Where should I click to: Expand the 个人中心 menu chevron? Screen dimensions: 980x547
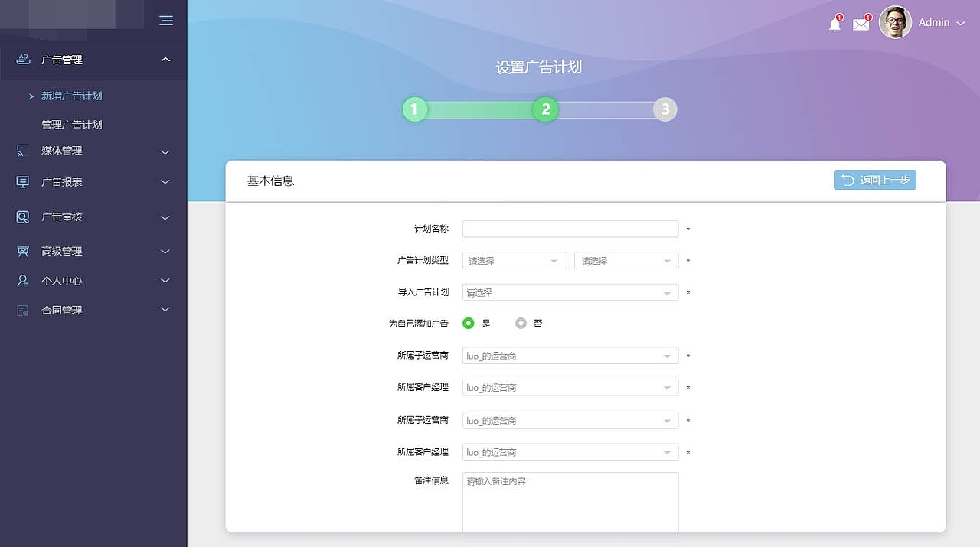165,281
